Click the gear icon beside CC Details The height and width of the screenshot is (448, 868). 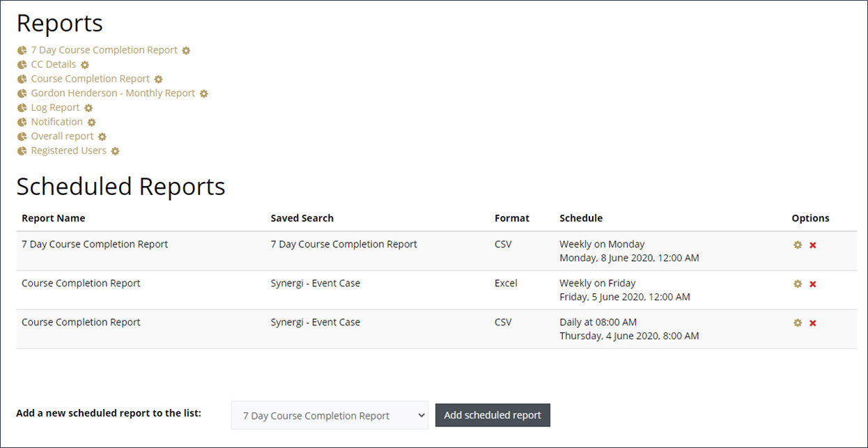tap(85, 65)
